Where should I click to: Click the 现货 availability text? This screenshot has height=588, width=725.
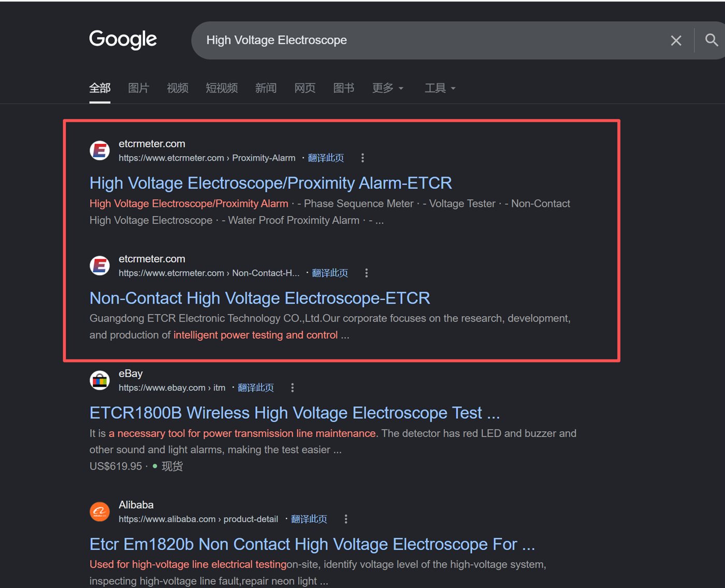click(x=172, y=466)
